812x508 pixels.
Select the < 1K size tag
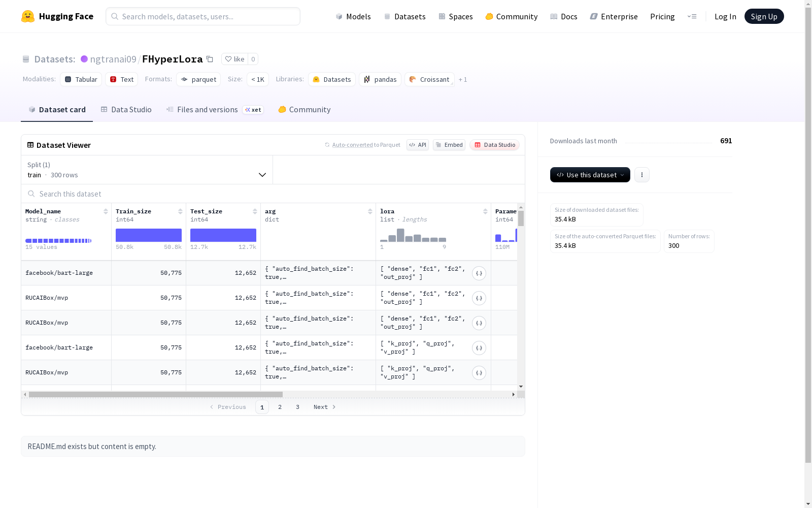[258, 79]
